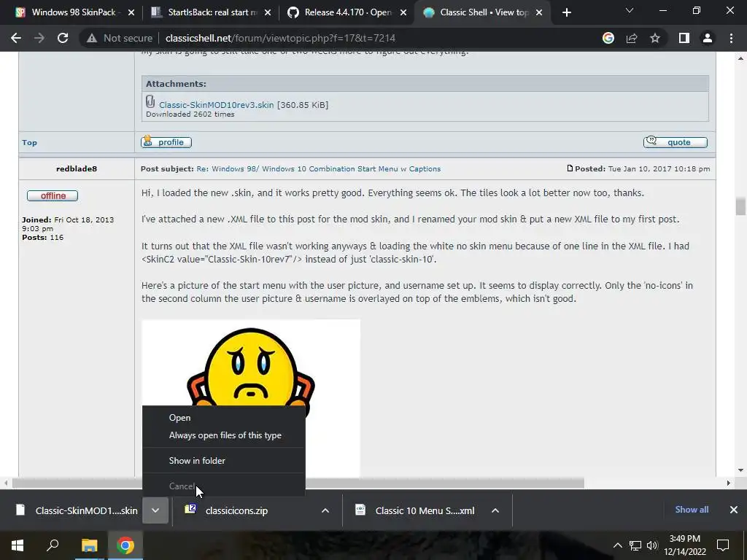Click Show all downloads
Viewport: 747px width, 560px height.
click(692, 510)
